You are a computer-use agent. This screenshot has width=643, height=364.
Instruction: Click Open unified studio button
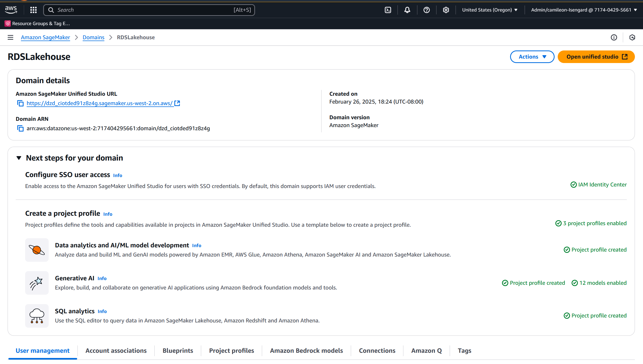[x=596, y=57]
